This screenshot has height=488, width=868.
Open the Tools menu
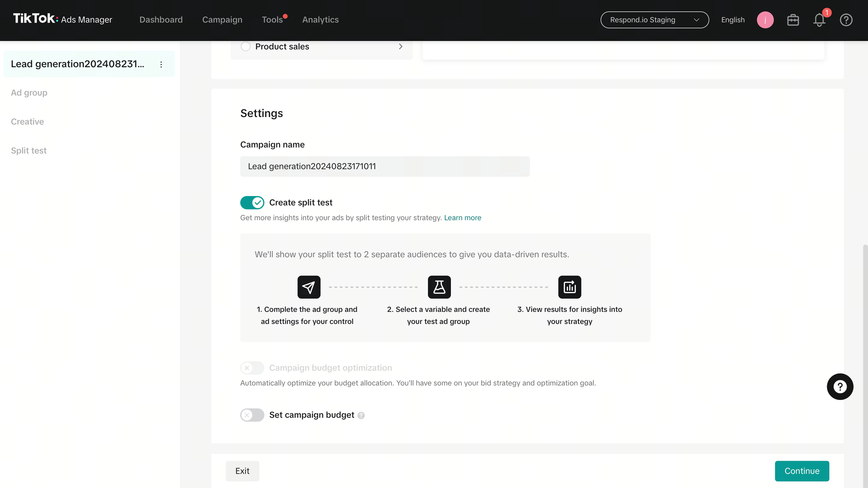272,20
